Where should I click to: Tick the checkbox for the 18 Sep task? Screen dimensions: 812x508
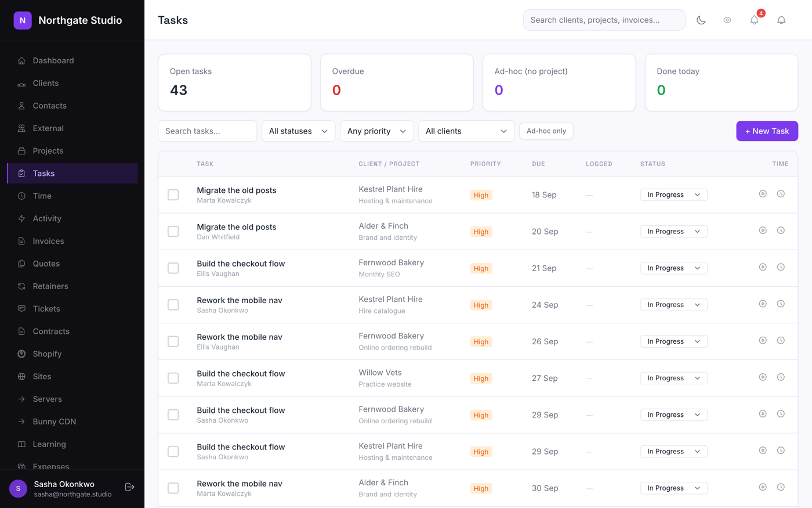tap(173, 194)
